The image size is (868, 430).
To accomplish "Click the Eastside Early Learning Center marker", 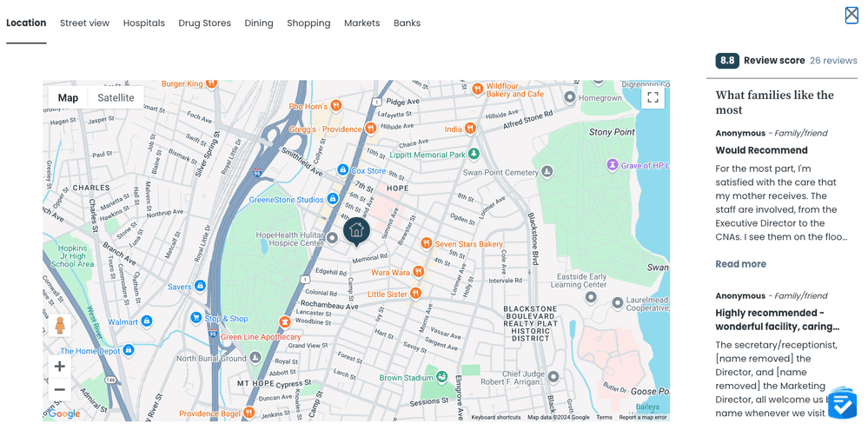I will (591, 298).
